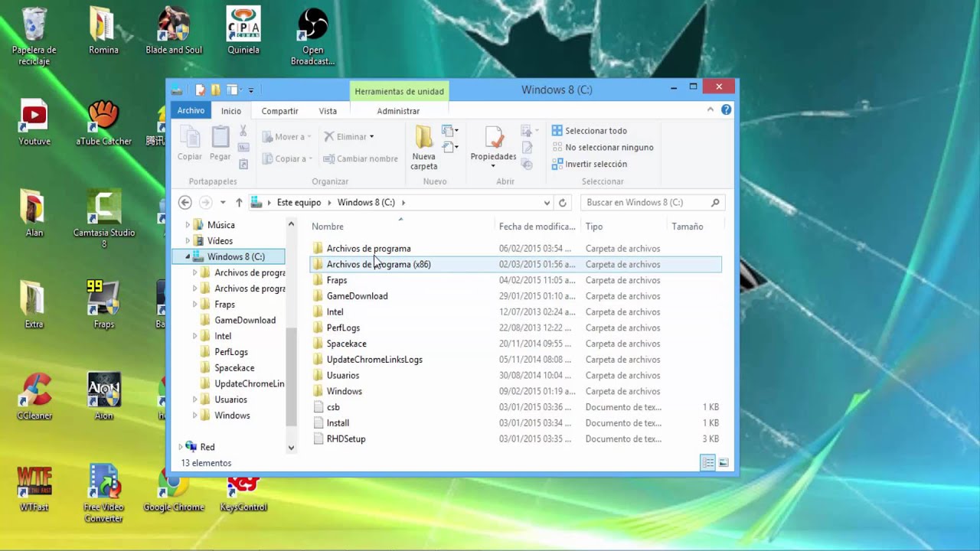This screenshot has height=551, width=980.
Task: Expand the Red network node in navigation tree
Action: tap(181, 447)
